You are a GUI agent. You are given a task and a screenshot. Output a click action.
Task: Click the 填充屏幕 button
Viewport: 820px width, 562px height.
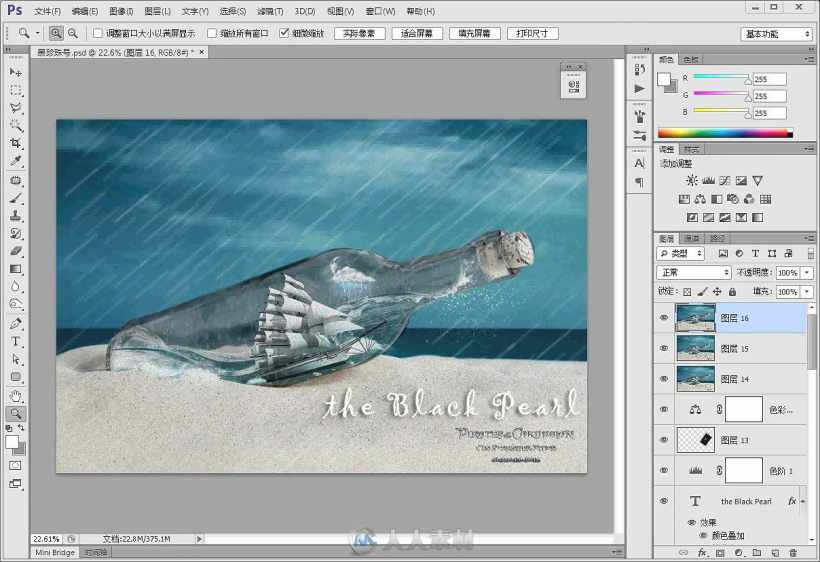click(x=474, y=33)
